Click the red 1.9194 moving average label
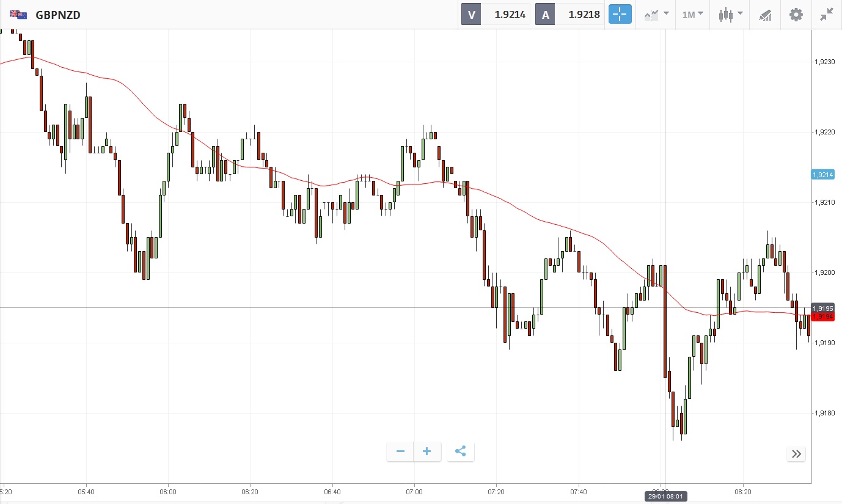Viewport: 842px width, 504px height. (822, 316)
